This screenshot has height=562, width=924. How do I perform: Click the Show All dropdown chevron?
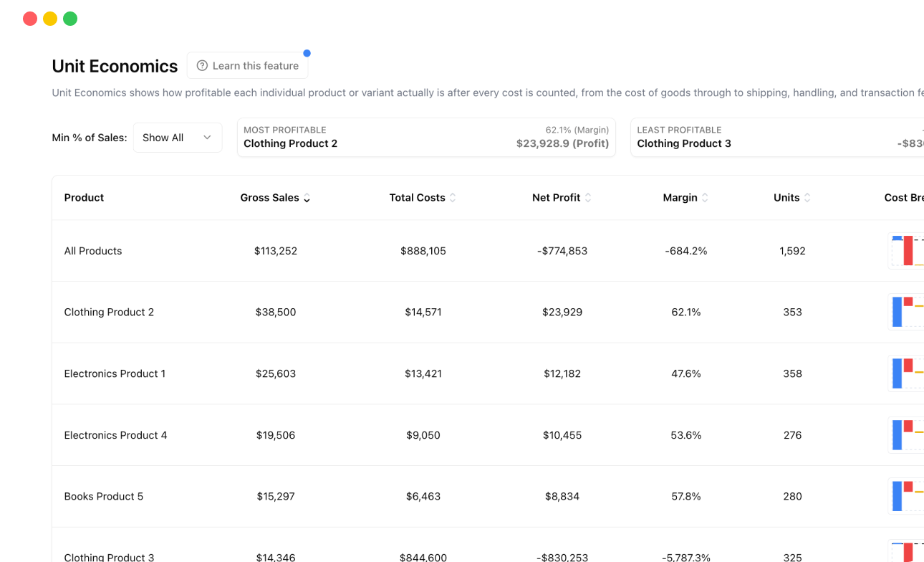(208, 137)
